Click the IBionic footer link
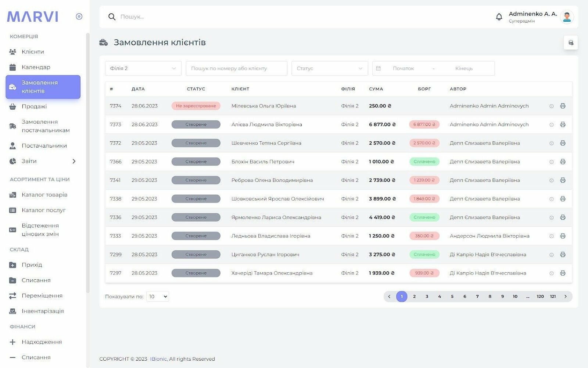 click(x=158, y=359)
